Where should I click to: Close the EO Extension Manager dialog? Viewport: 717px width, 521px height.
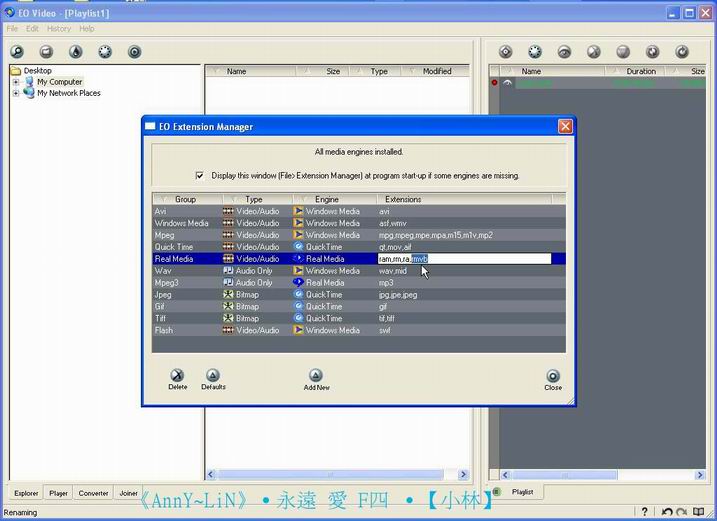[x=565, y=126]
